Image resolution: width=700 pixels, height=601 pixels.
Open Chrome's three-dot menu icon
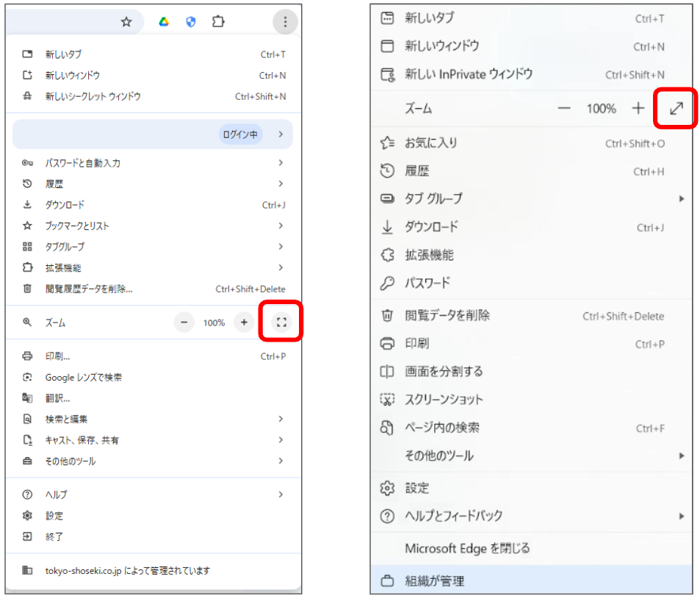(285, 21)
